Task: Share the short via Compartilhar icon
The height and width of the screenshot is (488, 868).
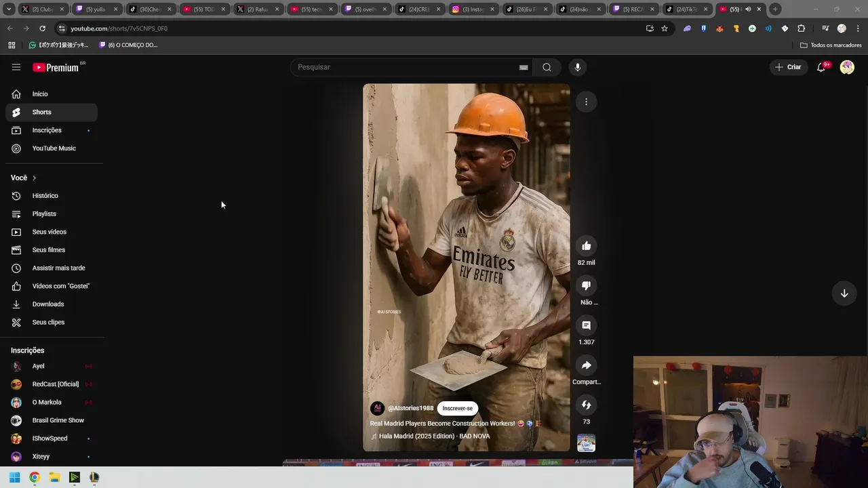Action: pyautogui.click(x=587, y=365)
